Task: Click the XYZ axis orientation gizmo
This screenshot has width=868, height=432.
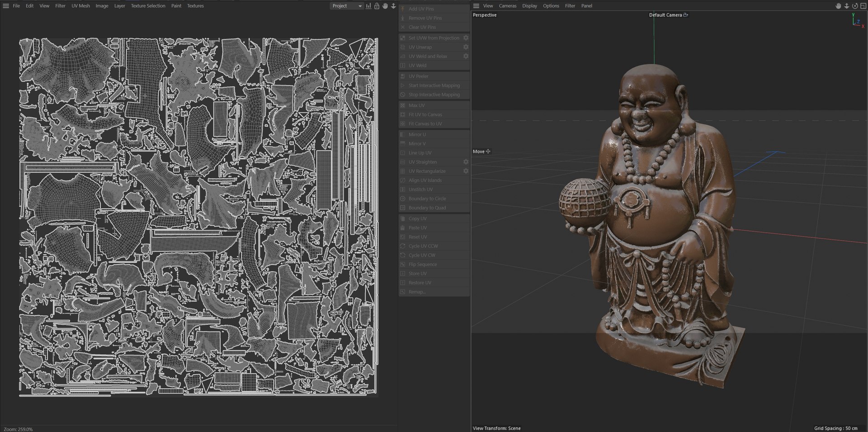Action: pyautogui.click(x=858, y=20)
